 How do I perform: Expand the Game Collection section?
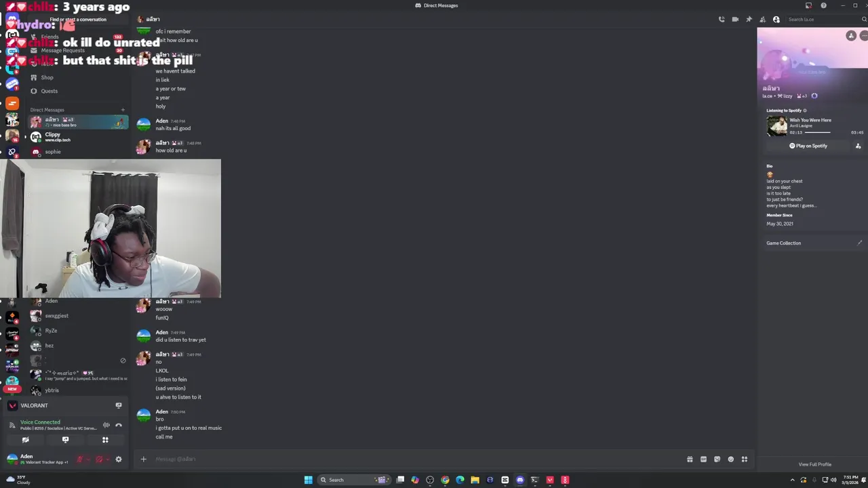tap(814, 243)
